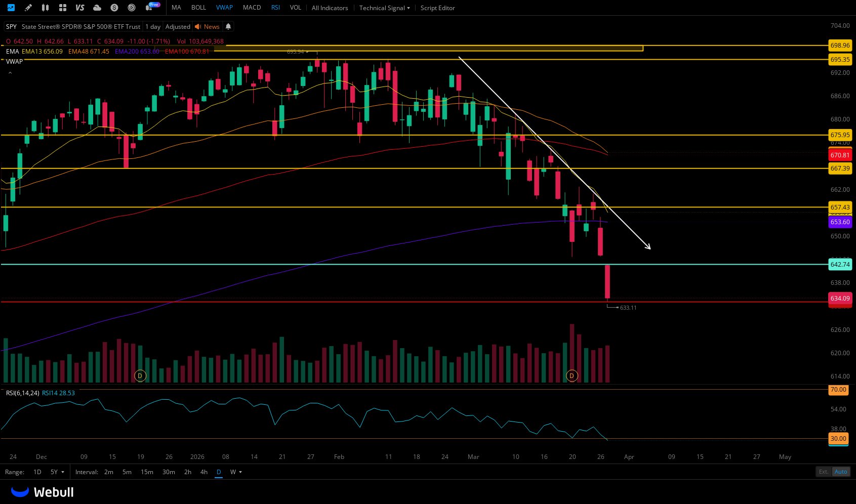Screen dimensions: 856x504
Task: Toggle the Ext. extended hours button
Action: tap(824, 472)
